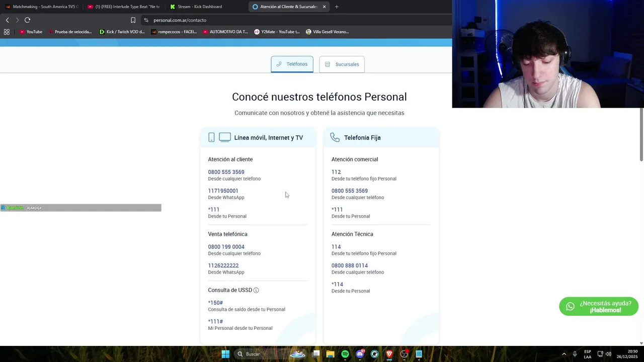View site information icon in address bar

click(x=146, y=20)
